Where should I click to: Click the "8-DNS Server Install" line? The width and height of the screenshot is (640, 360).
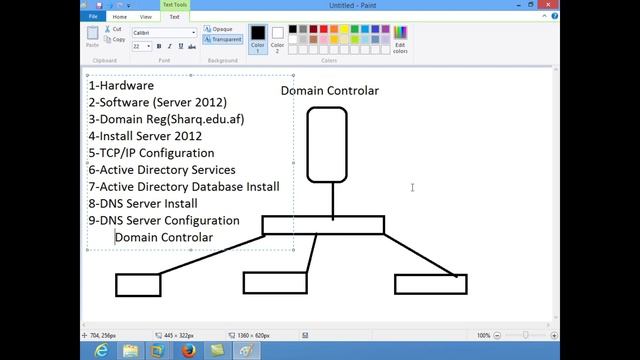143,204
